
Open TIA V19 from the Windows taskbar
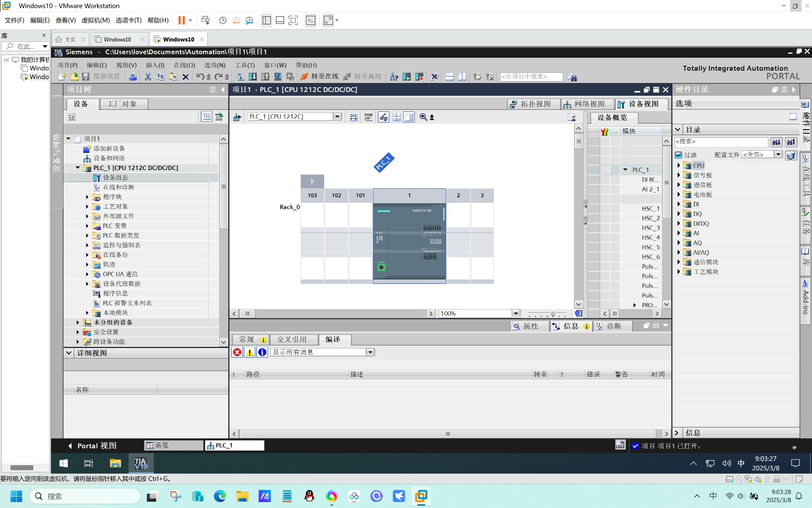(x=141, y=463)
